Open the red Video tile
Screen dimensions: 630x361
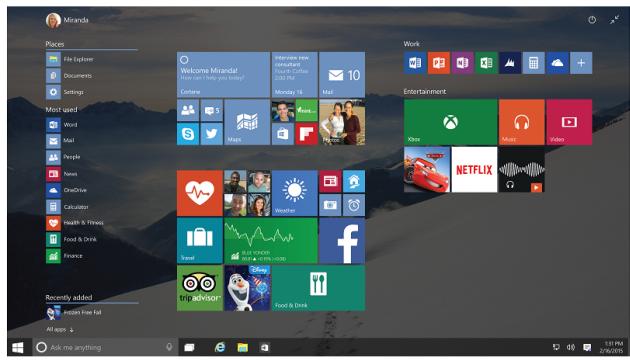pos(569,122)
